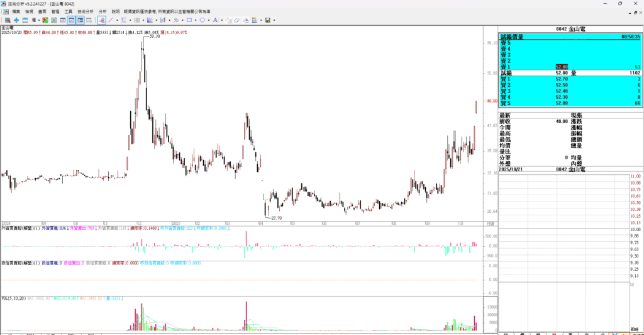The width and height of the screenshot is (644, 335).
Task: Open the color palette grid icon
Action: (255, 20)
